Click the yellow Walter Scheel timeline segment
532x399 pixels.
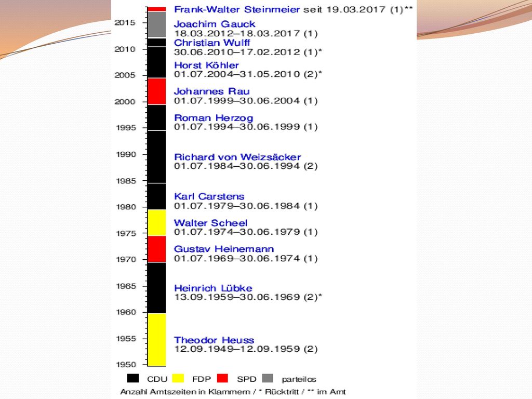coord(157,222)
